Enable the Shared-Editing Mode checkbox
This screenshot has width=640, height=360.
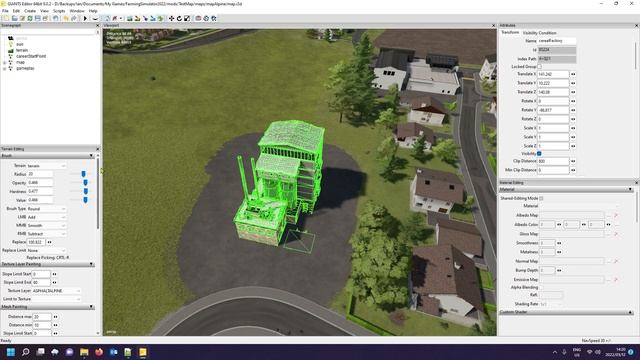click(541, 198)
